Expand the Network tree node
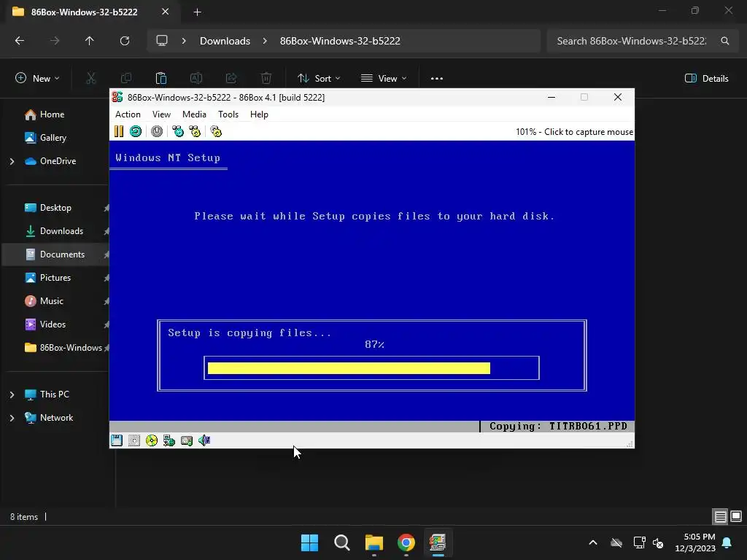The image size is (747, 560). coord(12,418)
